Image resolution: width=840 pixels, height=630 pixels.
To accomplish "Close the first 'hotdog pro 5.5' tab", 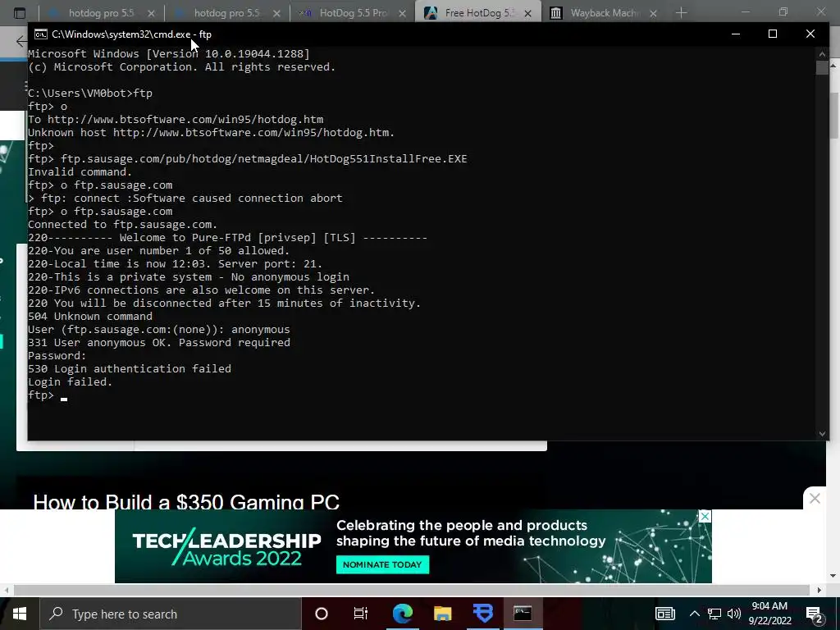I will pos(151,13).
